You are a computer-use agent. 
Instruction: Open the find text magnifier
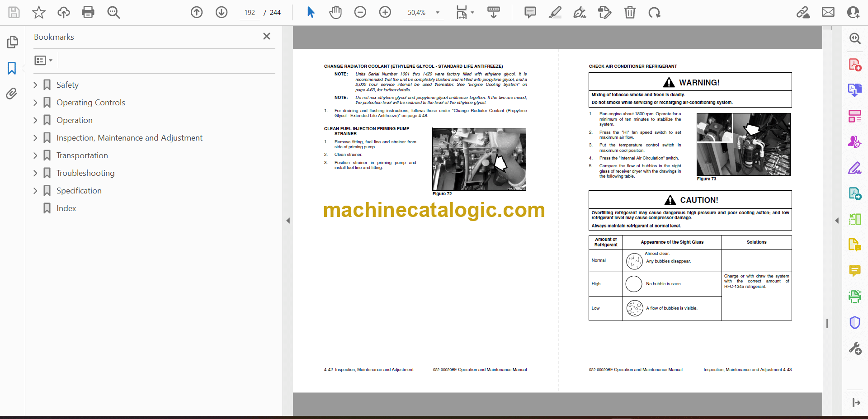tap(113, 12)
